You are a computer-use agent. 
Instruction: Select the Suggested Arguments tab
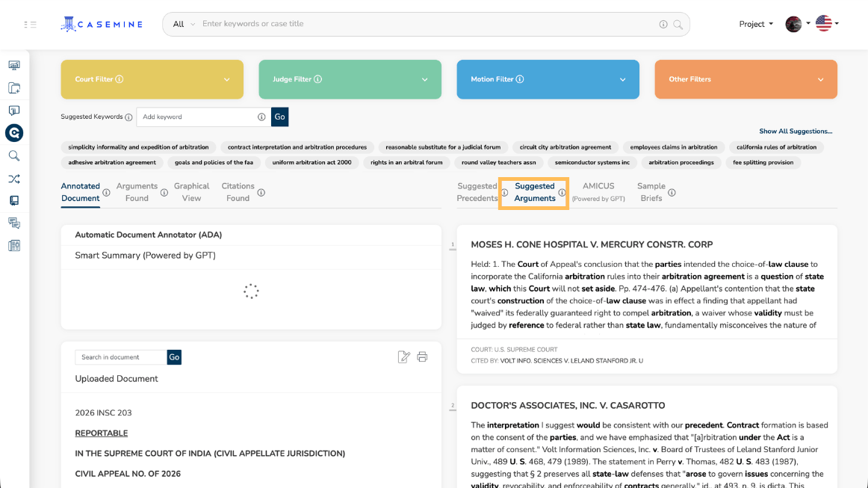535,192
